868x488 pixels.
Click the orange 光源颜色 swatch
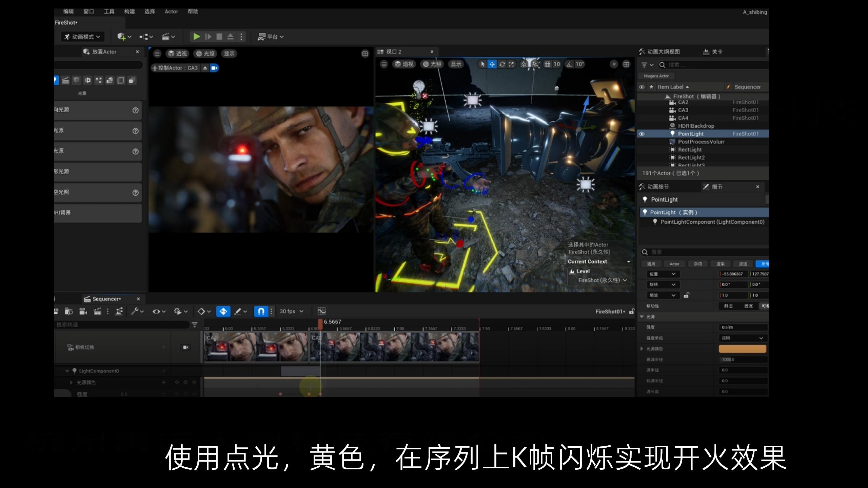pos(743,349)
